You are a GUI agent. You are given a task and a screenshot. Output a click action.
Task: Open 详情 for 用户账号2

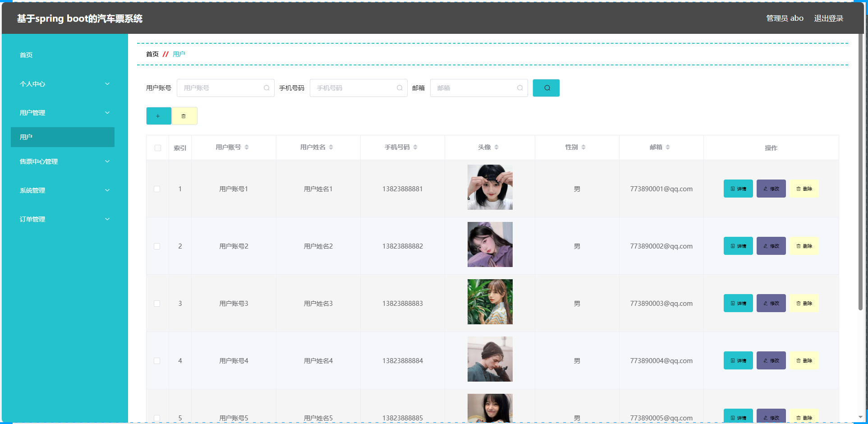(738, 246)
